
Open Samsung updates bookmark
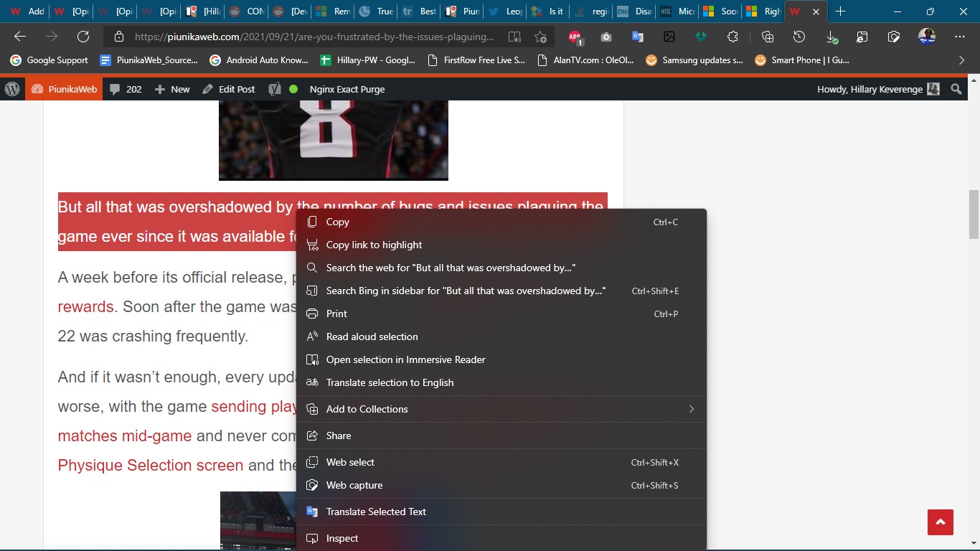tap(694, 60)
